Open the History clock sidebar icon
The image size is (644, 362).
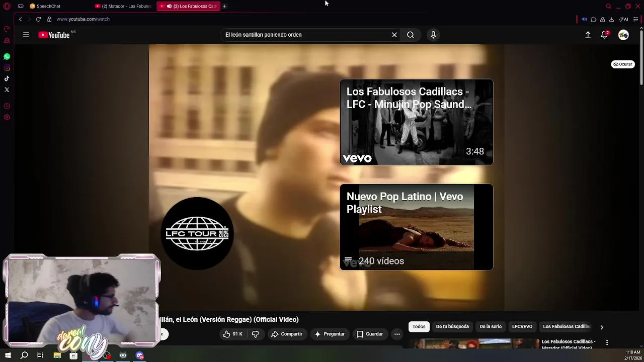pos(7,106)
